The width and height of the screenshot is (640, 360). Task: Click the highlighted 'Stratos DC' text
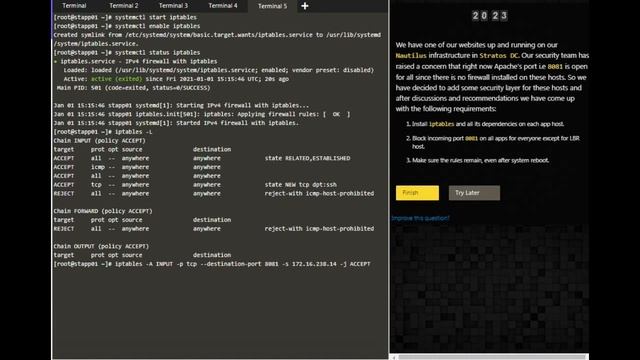click(498, 56)
